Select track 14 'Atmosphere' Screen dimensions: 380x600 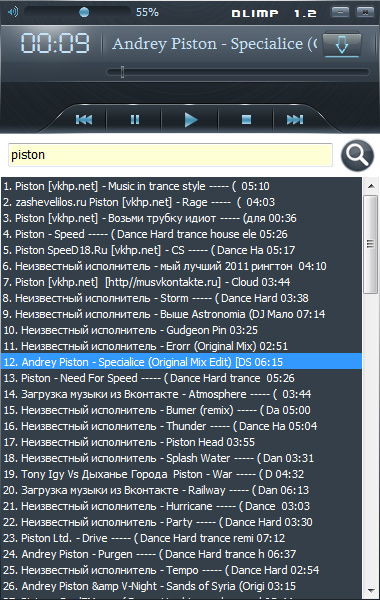[181, 394]
